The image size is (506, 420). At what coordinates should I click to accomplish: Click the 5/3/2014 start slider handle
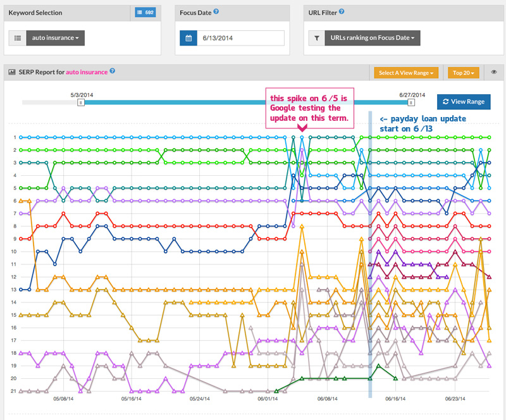[x=80, y=102]
